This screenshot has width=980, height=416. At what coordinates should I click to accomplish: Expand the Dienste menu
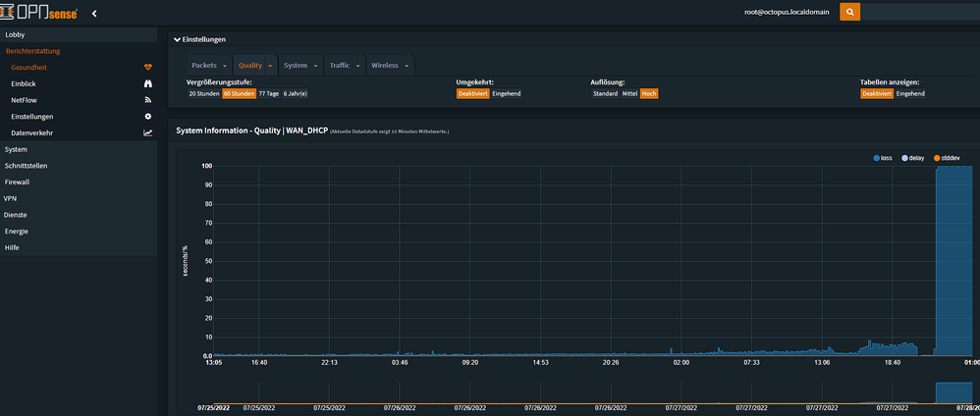point(79,214)
